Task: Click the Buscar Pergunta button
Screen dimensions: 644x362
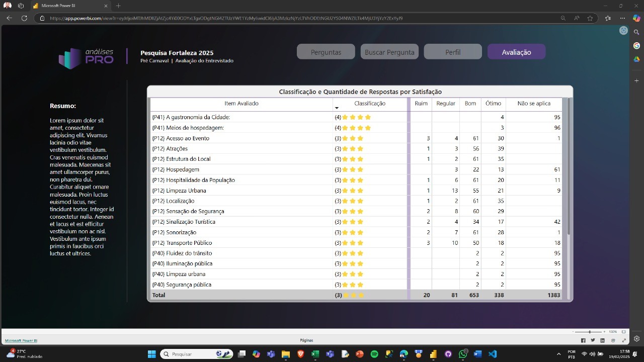Action: click(x=389, y=52)
